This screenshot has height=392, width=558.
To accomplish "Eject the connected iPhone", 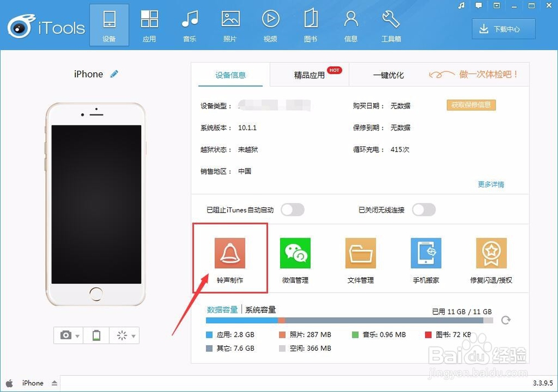I will coord(54,383).
